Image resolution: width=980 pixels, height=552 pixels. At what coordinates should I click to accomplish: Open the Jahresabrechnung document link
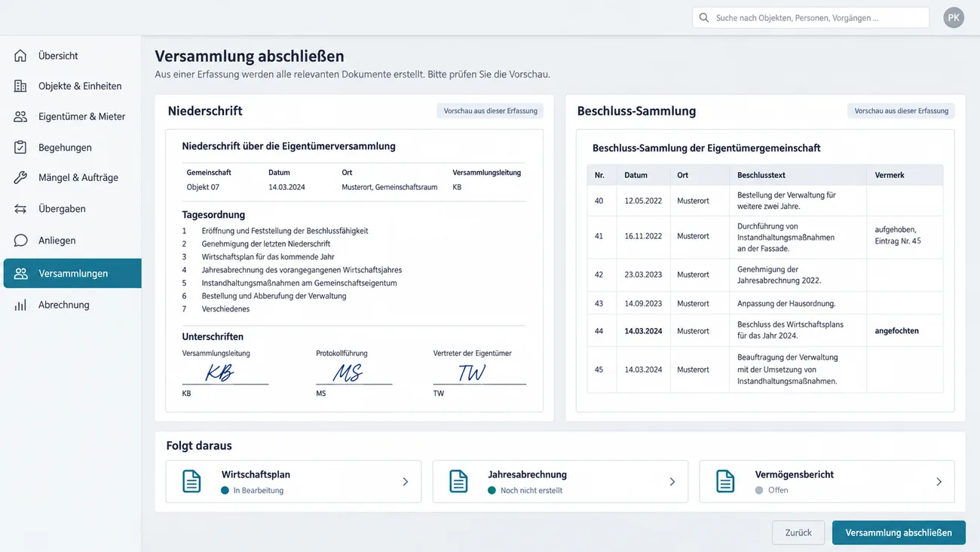coord(560,481)
